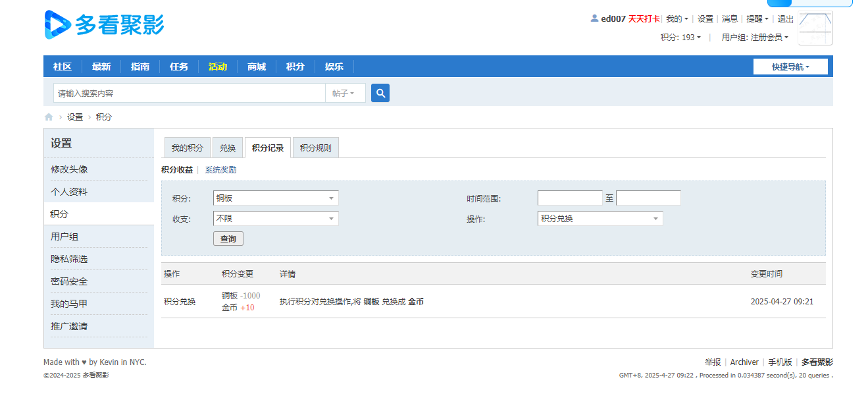The image size is (868, 394).
Task: Switch to the 我的积分 tab
Action: [188, 148]
